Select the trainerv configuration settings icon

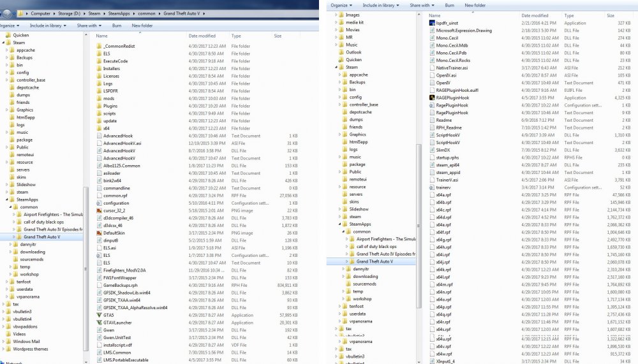point(432,187)
